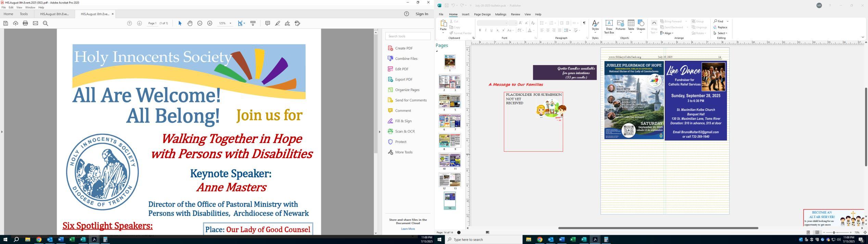
Task: Open the Find options dropdown arrow
Action: [728, 21]
